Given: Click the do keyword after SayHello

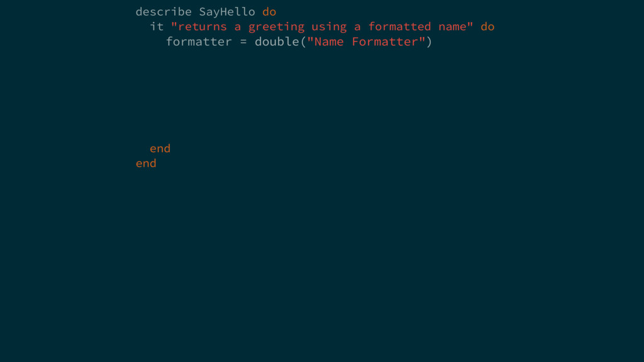Looking at the screenshot, I should tap(269, 12).
